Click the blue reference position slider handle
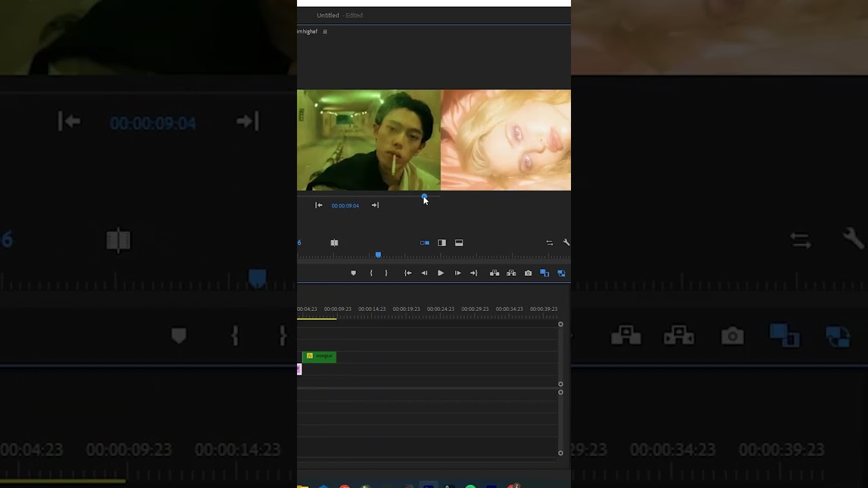This screenshot has width=868, height=488. [x=425, y=197]
